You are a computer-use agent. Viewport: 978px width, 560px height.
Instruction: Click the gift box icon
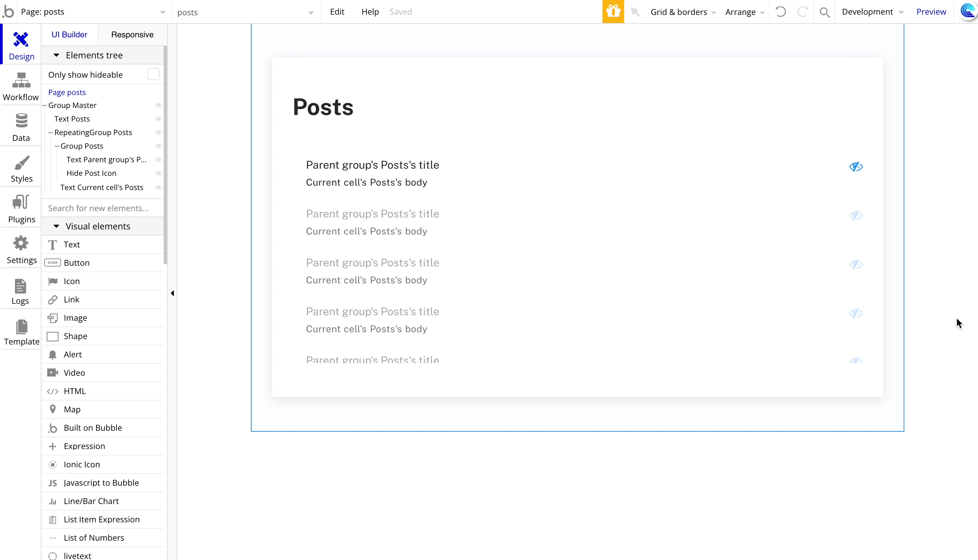tap(613, 12)
